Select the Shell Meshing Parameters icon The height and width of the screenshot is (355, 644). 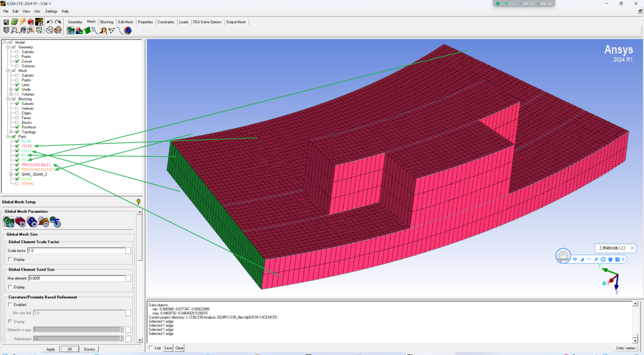click(20, 222)
